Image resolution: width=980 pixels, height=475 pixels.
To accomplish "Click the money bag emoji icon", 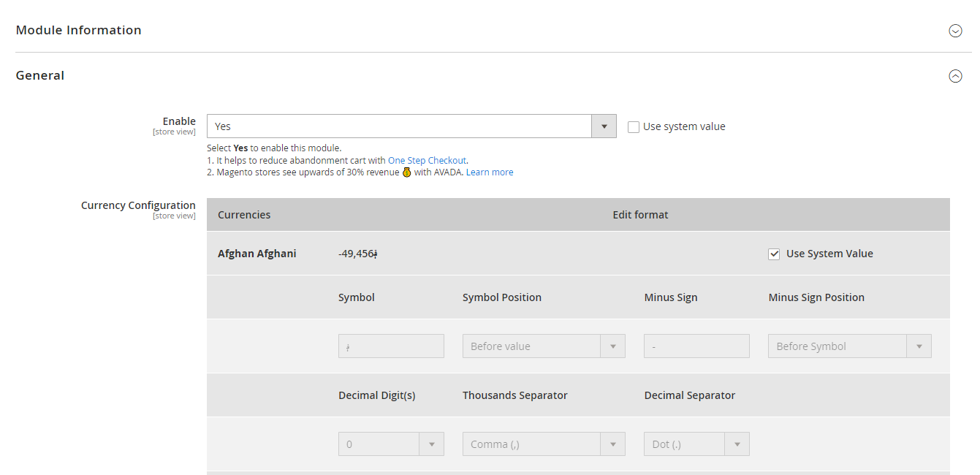I will [406, 172].
